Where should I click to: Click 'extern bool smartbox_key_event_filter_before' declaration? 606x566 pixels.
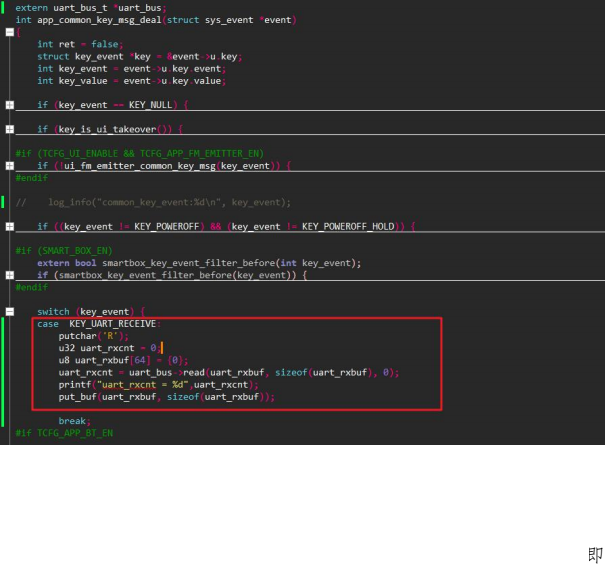pyautogui.click(x=199, y=263)
